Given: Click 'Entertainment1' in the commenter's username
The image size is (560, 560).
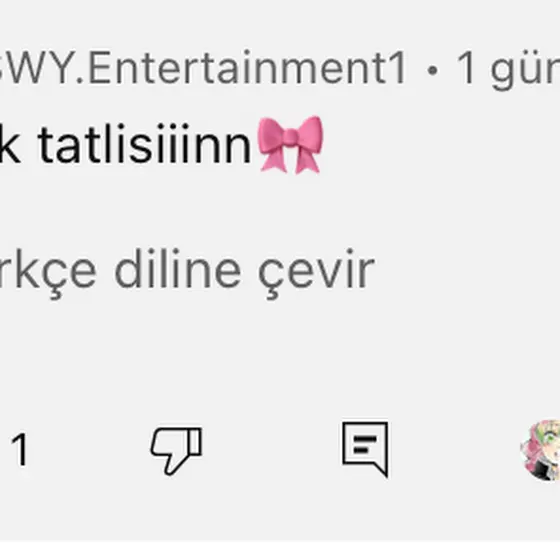Looking at the screenshot, I should click(247, 68).
